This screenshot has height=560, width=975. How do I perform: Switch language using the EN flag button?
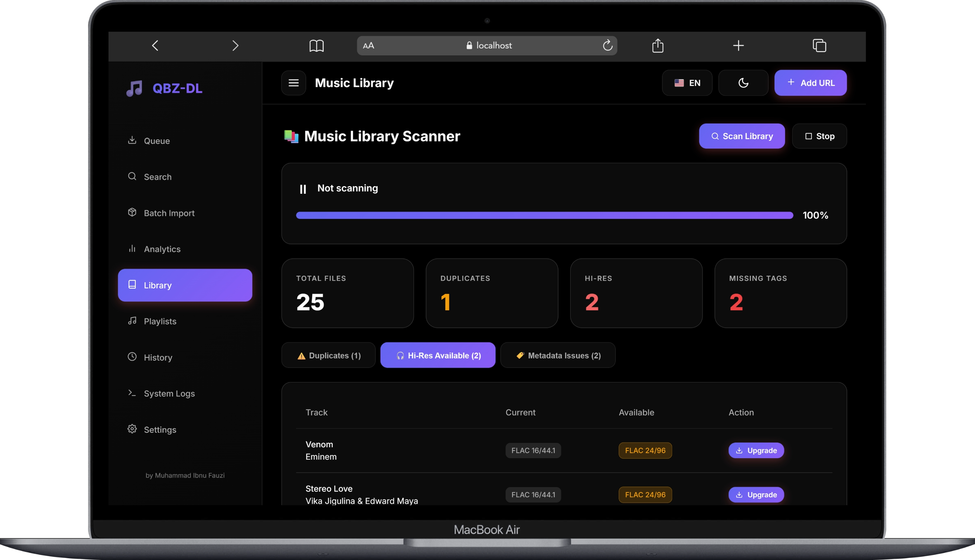tap(687, 83)
